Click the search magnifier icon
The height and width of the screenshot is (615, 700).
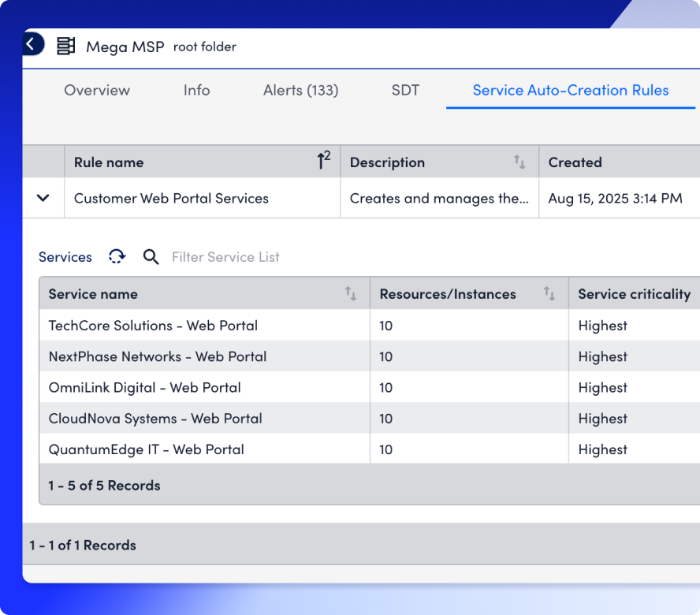coord(151,257)
